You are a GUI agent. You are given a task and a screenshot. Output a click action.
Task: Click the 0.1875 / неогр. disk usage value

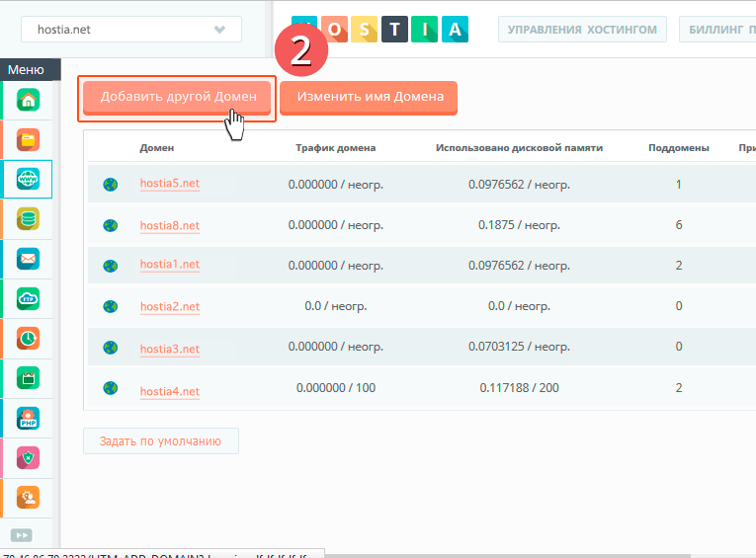click(519, 225)
